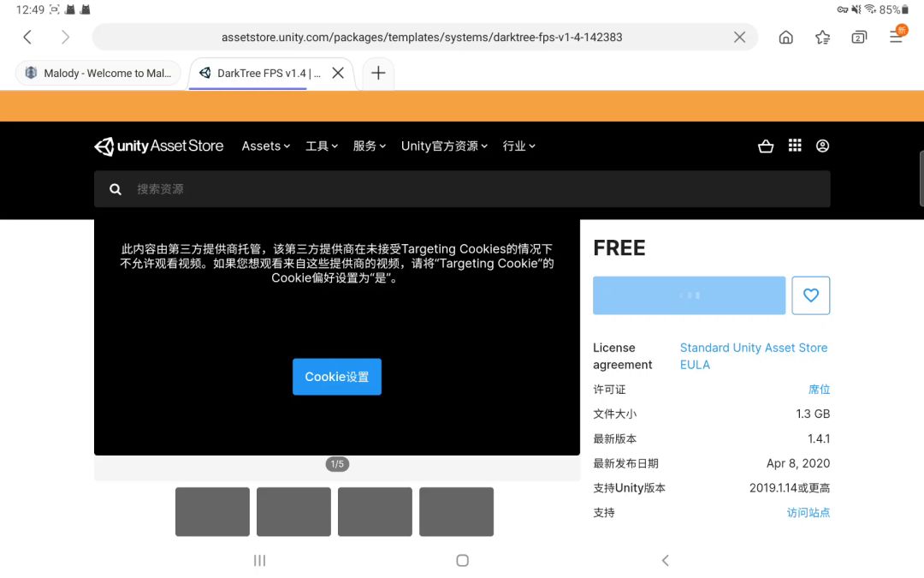Open a new browser tab
Screen dimensions: 924x578
[378, 73]
